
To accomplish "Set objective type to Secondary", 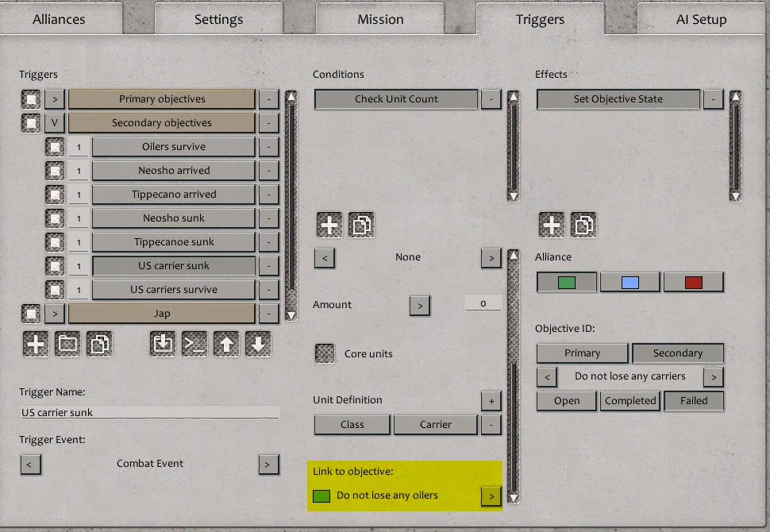I will (x=678, y=353).
